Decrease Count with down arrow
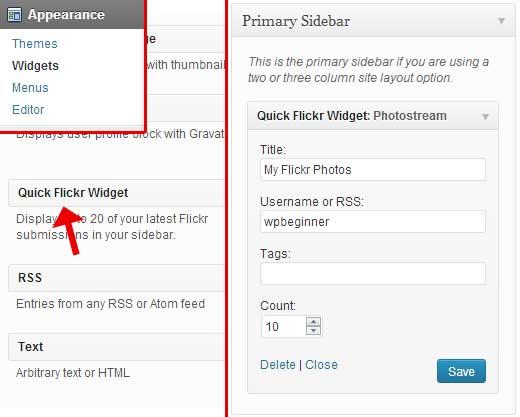 pyautogui.click(x=313, y=330)
